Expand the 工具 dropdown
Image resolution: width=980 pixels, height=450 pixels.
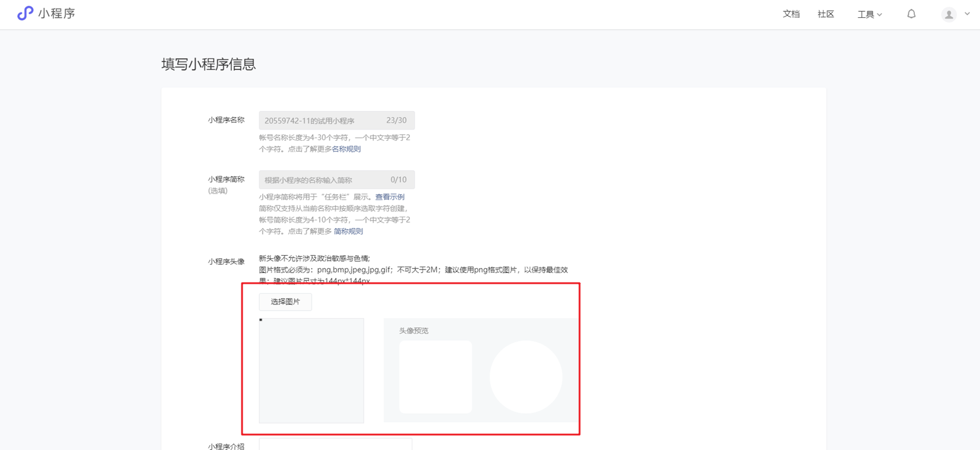coord(869,14)
